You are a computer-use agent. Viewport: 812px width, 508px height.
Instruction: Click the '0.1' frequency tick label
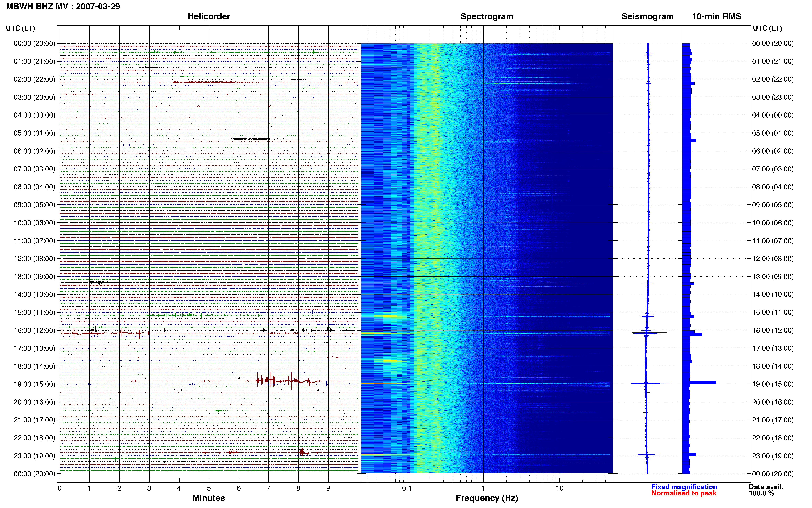tap(407, 488)
